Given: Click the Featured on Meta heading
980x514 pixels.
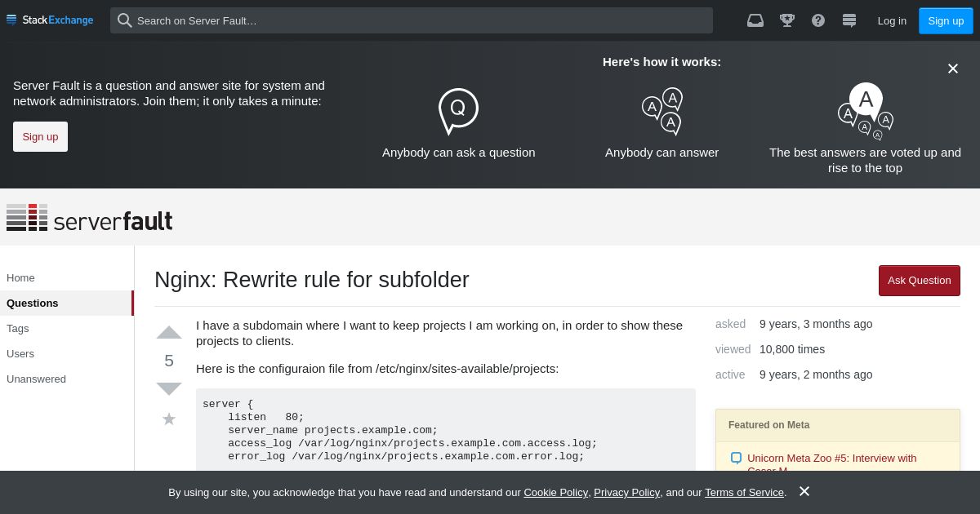Looking at the screenshot, I should [x=769, y=425].
